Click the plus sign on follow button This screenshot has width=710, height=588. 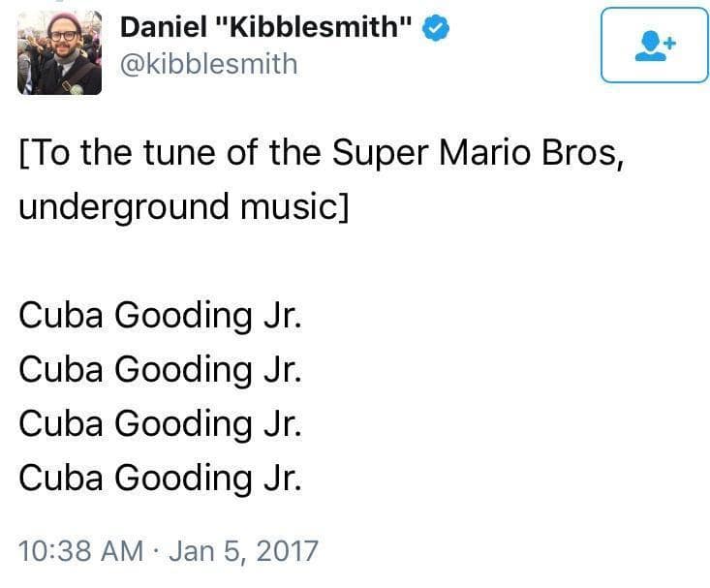[668, 41]
